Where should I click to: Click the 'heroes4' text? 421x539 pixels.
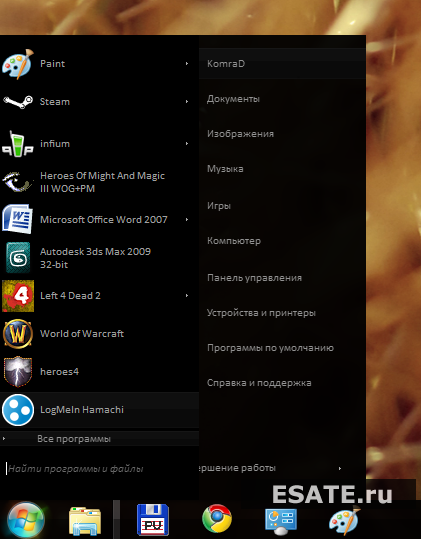[59, 372]
